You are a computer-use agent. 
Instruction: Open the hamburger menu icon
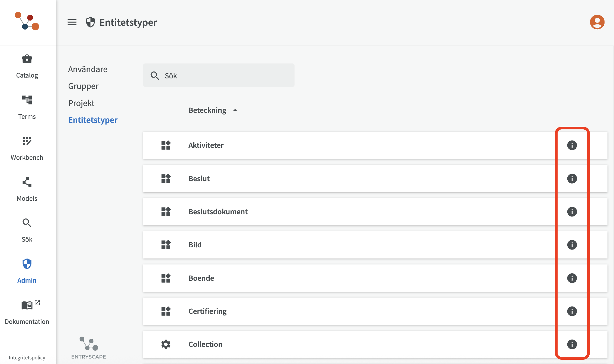tap(72, 22)
